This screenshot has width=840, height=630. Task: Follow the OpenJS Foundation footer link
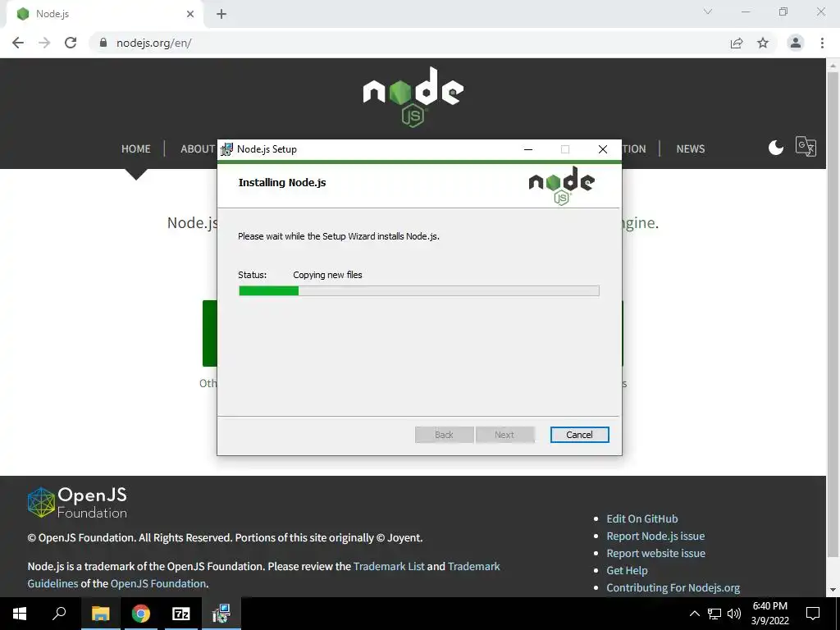[x=158, y=583]
